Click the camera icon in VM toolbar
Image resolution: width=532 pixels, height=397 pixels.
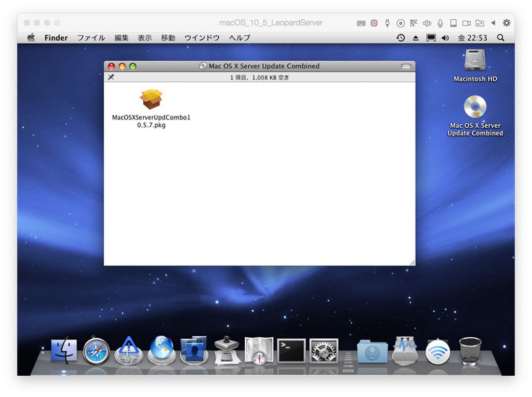[x=467, y=23]
